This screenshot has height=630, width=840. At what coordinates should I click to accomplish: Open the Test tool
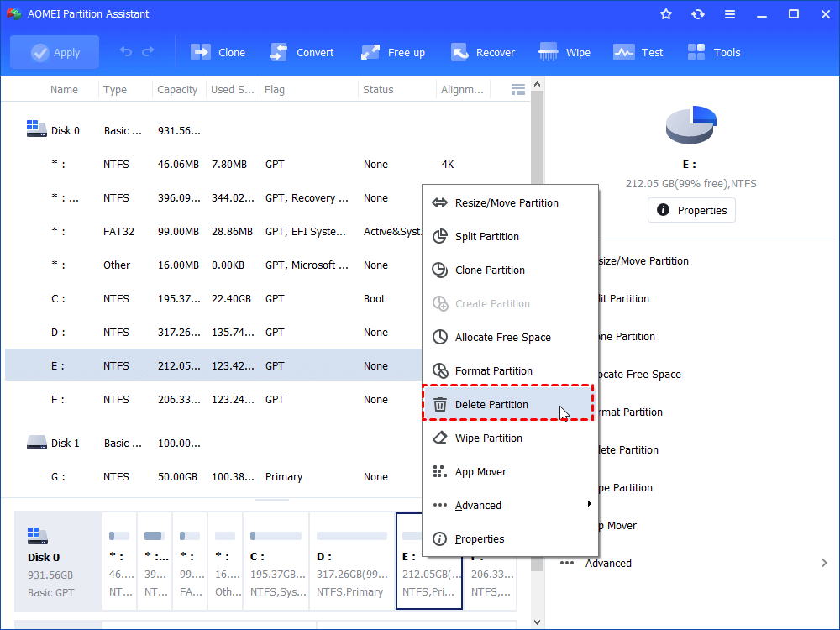point(638,52)
